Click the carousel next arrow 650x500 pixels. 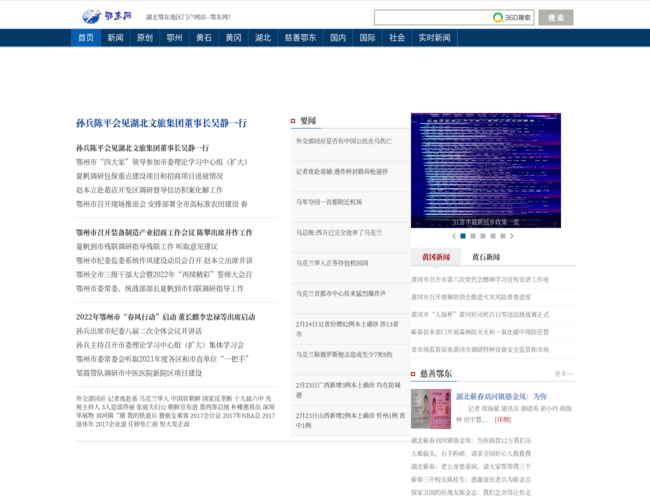512,236
